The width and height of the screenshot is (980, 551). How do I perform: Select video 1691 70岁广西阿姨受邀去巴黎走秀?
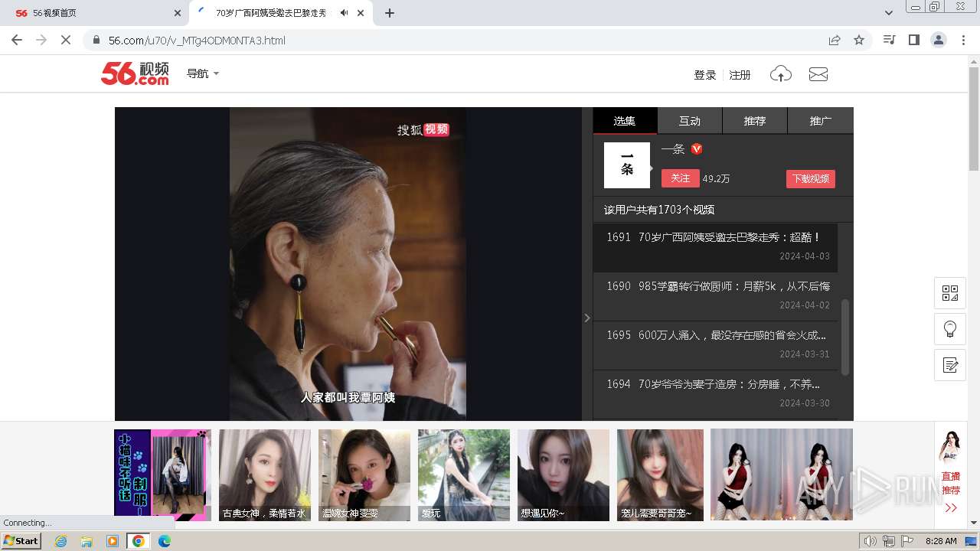point(715,247)
